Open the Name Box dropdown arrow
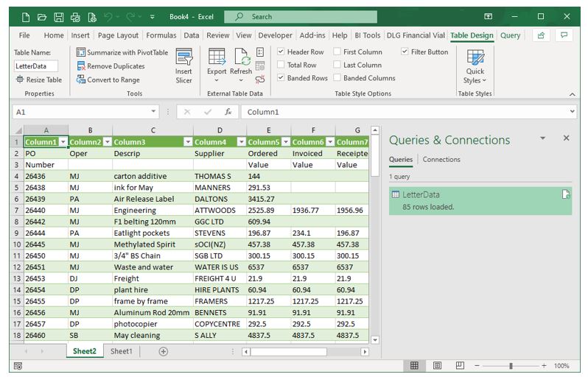This screenshot has width=588, height=377. pos(153,112)
